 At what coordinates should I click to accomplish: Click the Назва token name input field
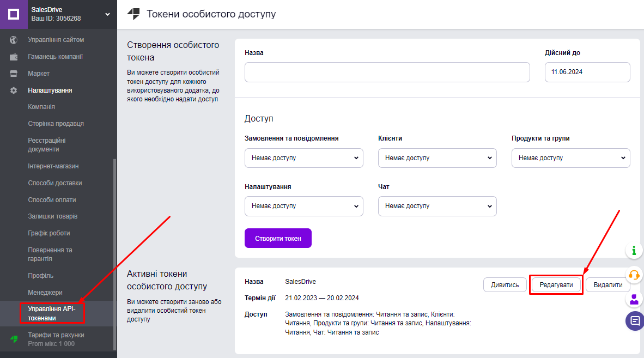(x=387, y=72)
